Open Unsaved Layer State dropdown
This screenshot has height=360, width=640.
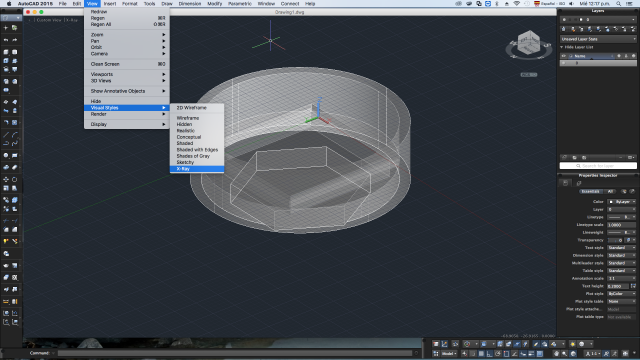pyautogui.click(x=598, y=39)
